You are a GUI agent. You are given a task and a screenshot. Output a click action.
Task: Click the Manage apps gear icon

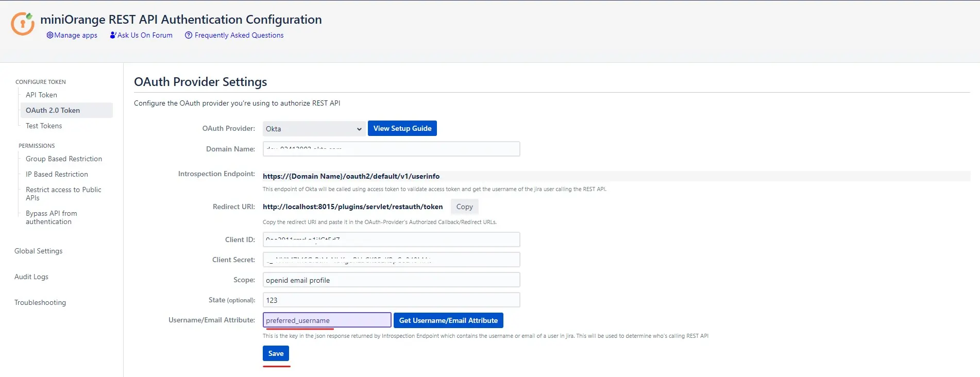coord(50,35)
